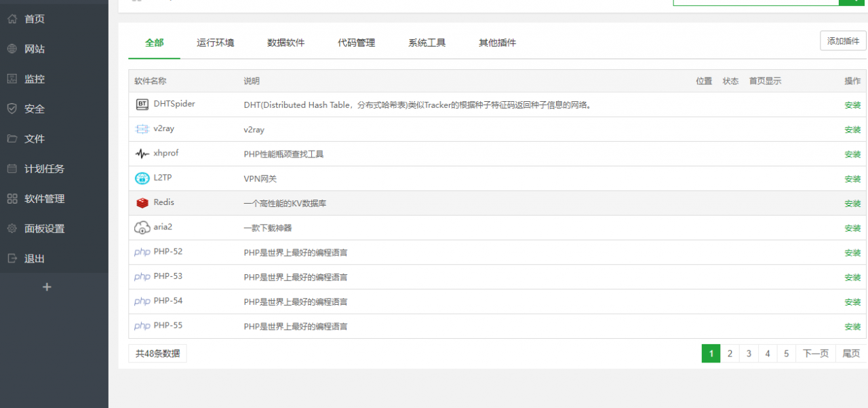Click 下一页 next page button
The height and width of the screenshot is (408, 868).
pos(816,353)
